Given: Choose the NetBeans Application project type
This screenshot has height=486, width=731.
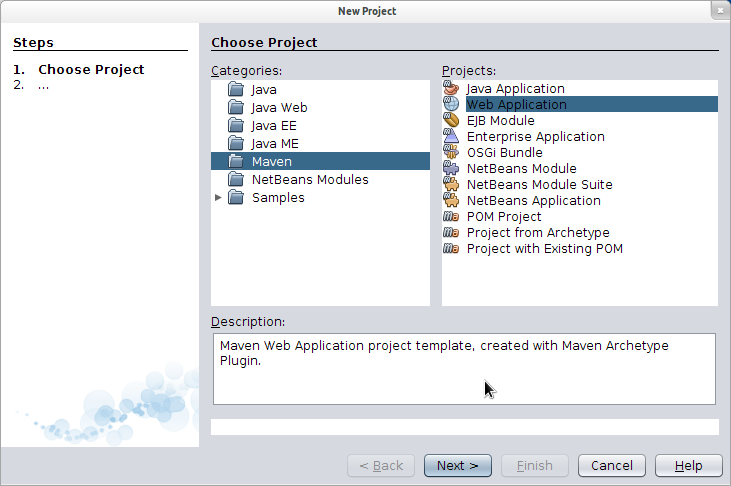Looking at the screenshot, I should coord(534,201).
